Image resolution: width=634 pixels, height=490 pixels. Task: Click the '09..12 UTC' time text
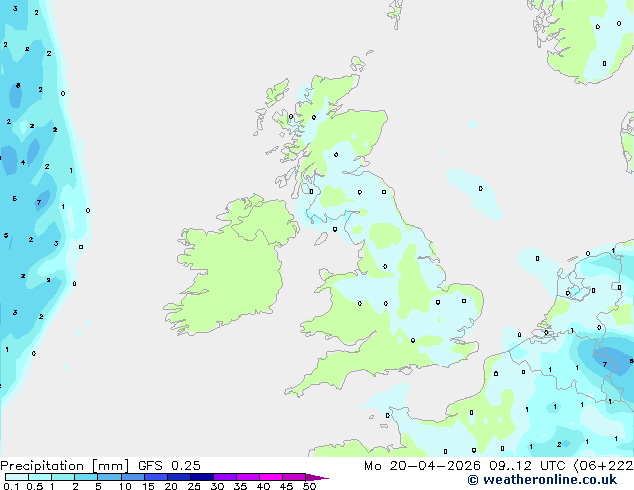[527, 466]
